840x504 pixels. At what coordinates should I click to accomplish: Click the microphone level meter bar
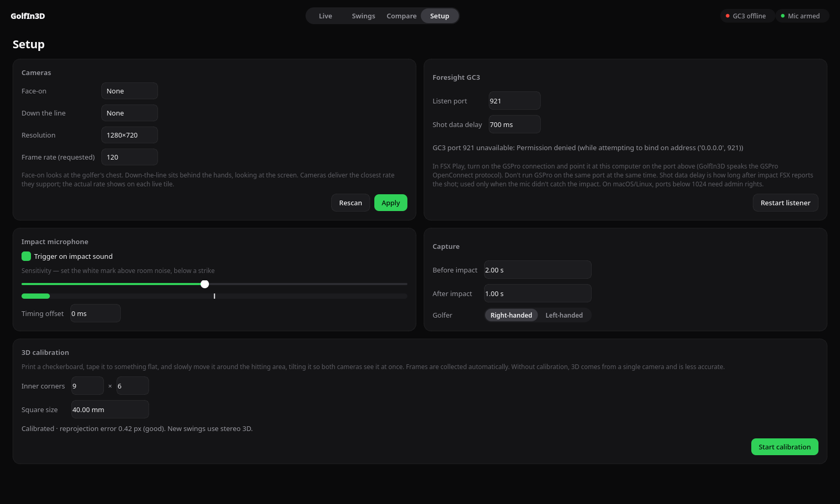tap(214, 296)
